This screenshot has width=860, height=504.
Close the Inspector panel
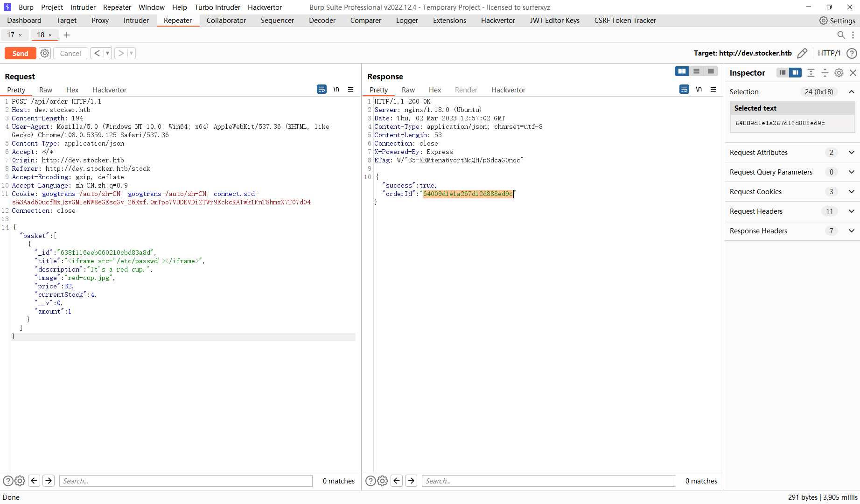[853, 73]
